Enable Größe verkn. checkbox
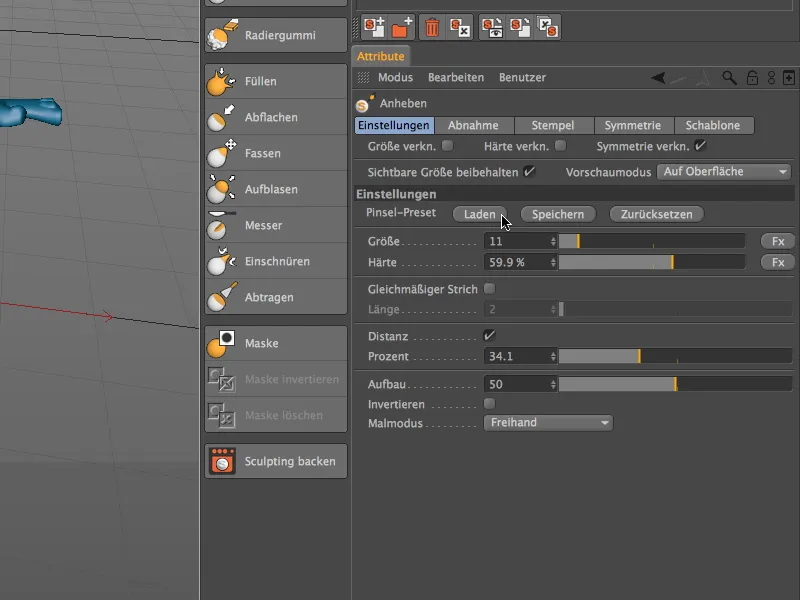 [447, 146]
